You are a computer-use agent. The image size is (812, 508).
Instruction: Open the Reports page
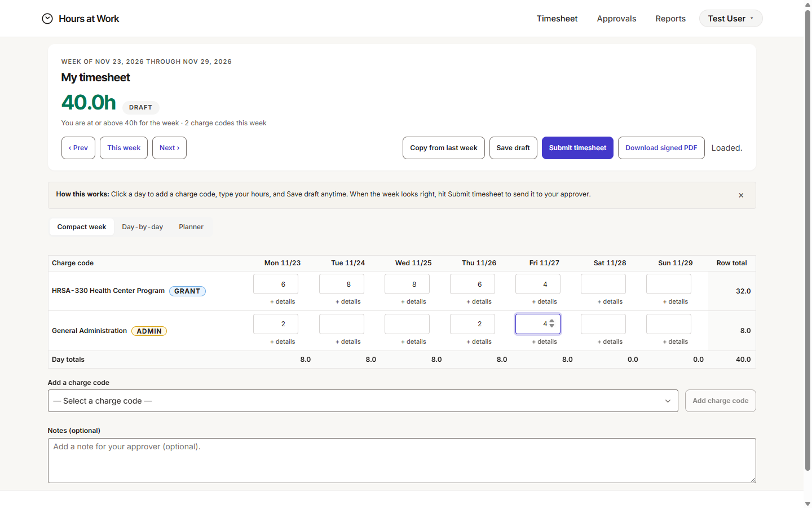pos(670,19)
